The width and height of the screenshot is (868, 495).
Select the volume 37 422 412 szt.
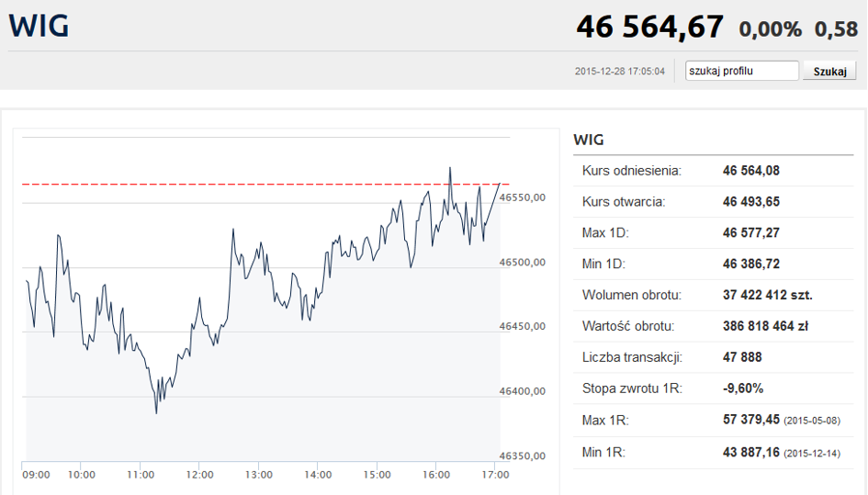coord(767,295)
